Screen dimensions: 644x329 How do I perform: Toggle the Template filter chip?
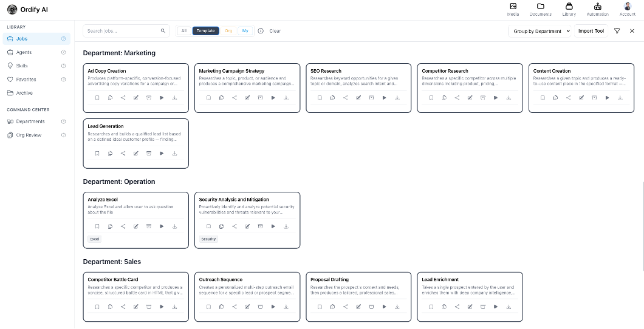pyautogui.click(x=206, y=31)
